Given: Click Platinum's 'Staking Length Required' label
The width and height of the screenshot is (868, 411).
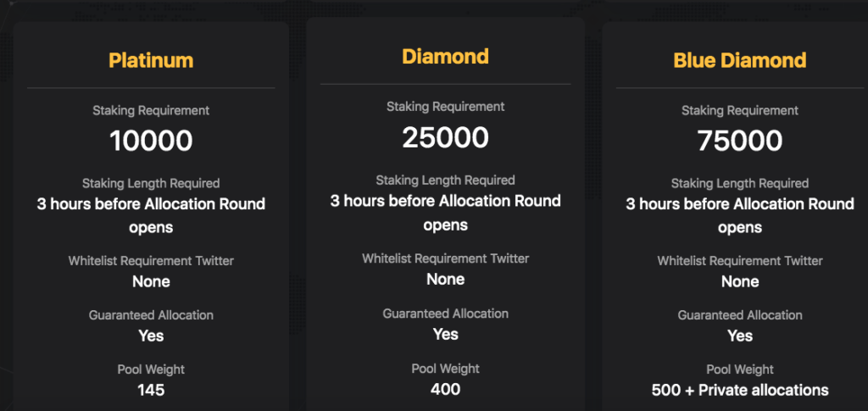Looking at the screenshot, I should pos(151,183).
